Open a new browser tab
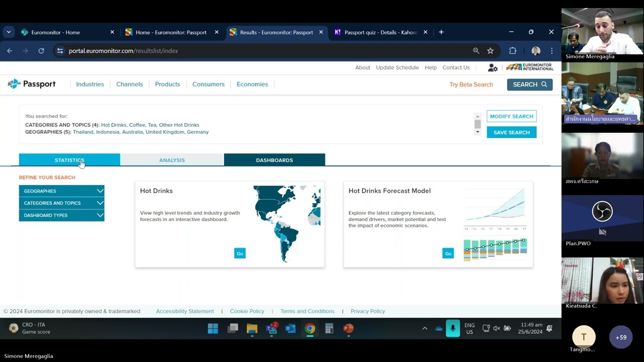Viewport: 644px width, 362px height. (441, 32)
